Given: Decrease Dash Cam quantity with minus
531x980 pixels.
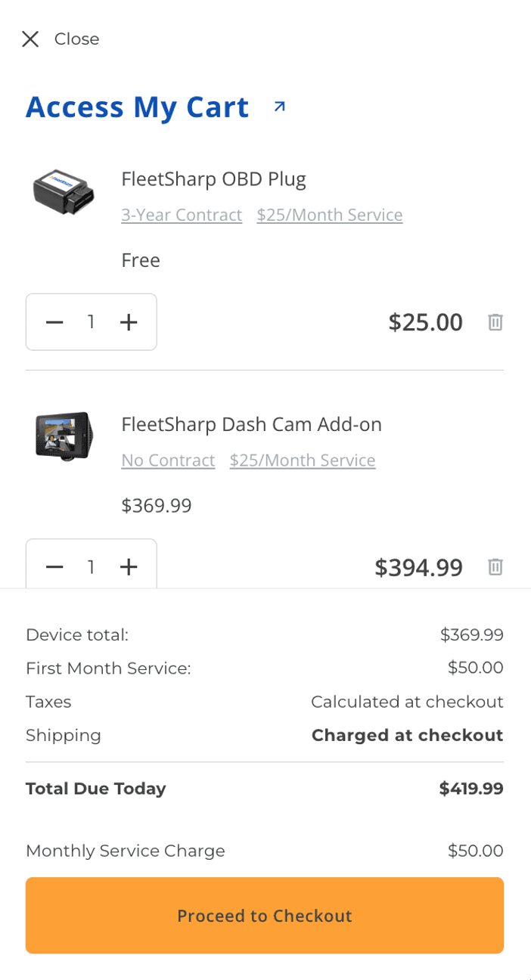Looking at the screenshot, I should tap(54, 567).
